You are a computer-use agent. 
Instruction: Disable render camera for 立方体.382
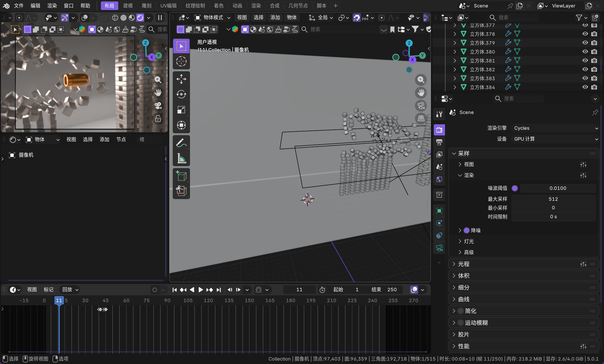click(x=594, y=69)
